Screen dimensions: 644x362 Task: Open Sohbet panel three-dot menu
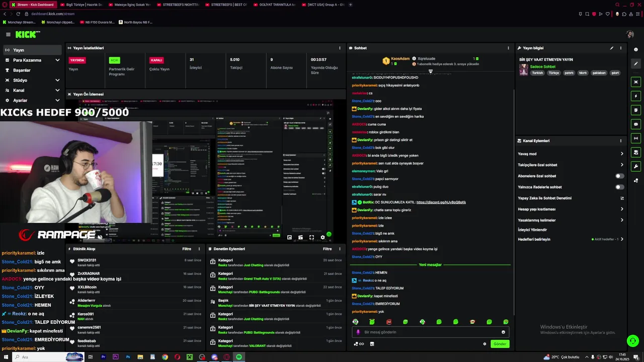(x=508, y=48)
